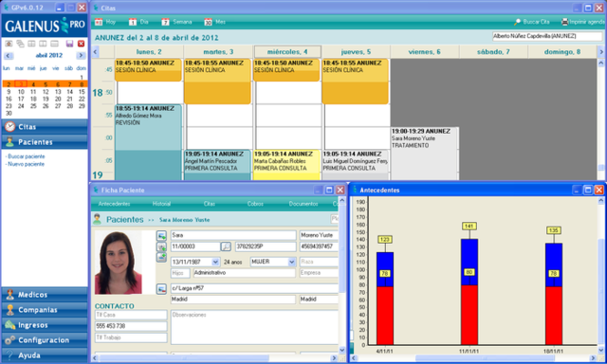Screen dimensions: 607x364
Task: Click the red X icon above mini calendar
Action: click(82, 44)
